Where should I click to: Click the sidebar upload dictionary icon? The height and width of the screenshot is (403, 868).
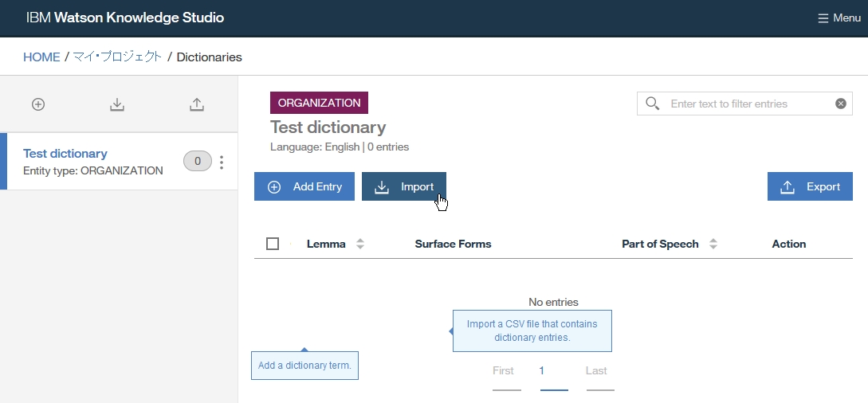point(197,104)
